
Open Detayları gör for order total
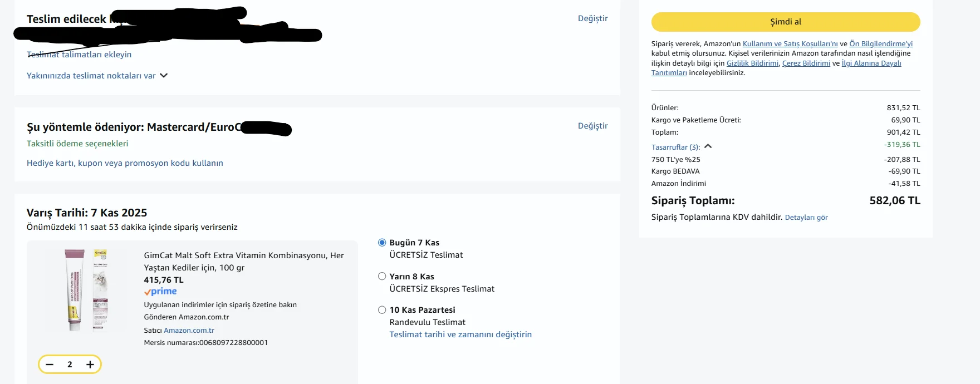pyautogui.click(x=806, y=218)
